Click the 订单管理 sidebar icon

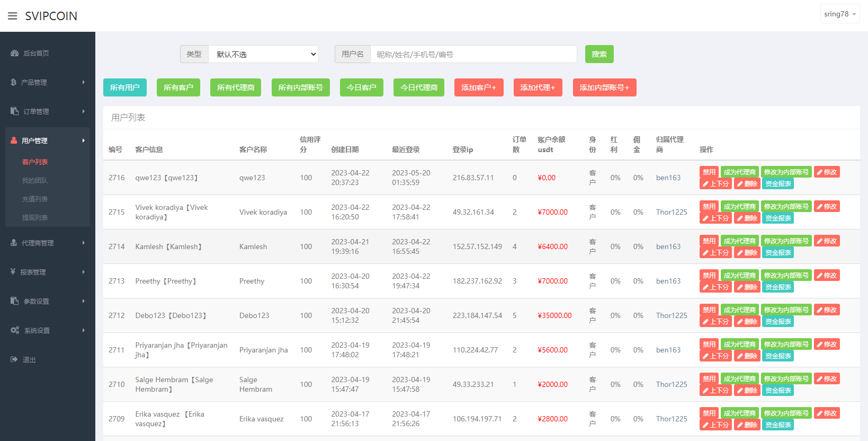pyautogui.click(x=14, y=111)
